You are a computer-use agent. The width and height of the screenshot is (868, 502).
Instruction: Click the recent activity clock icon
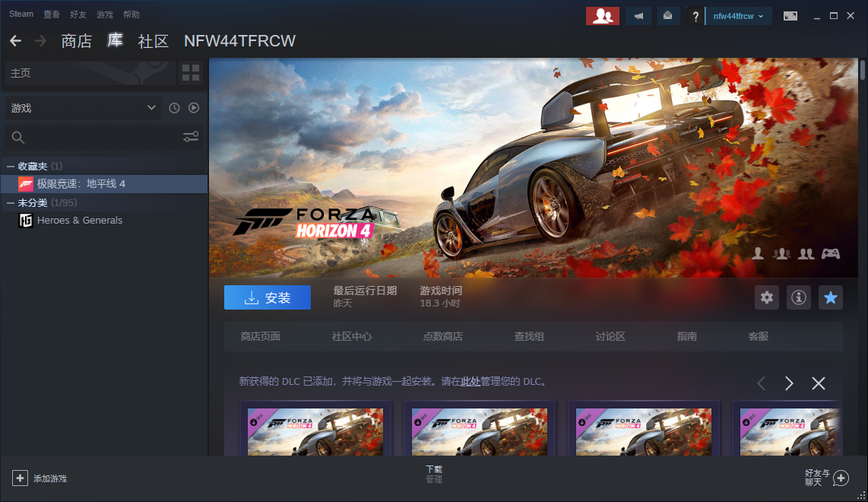pyautogui.click(x=174, y=107)
